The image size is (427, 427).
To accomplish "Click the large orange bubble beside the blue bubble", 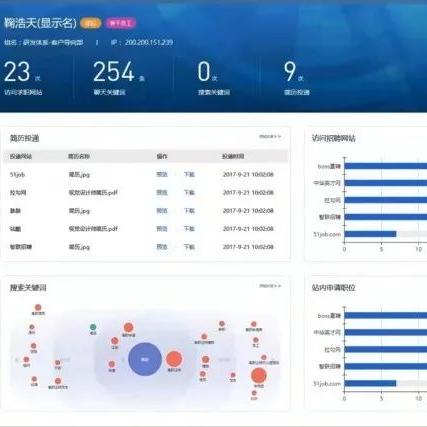I will point(174,359).
